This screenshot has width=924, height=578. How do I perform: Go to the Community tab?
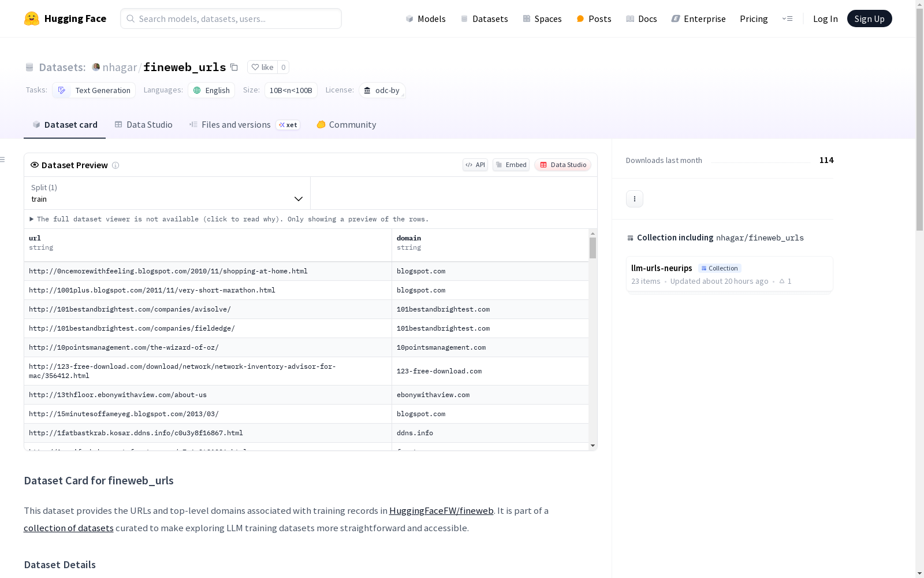346,125
